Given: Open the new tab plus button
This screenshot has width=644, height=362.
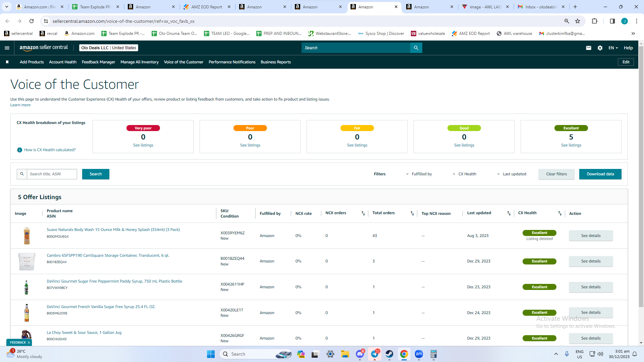Looking at the screenshot, I should tap(575, 7).
